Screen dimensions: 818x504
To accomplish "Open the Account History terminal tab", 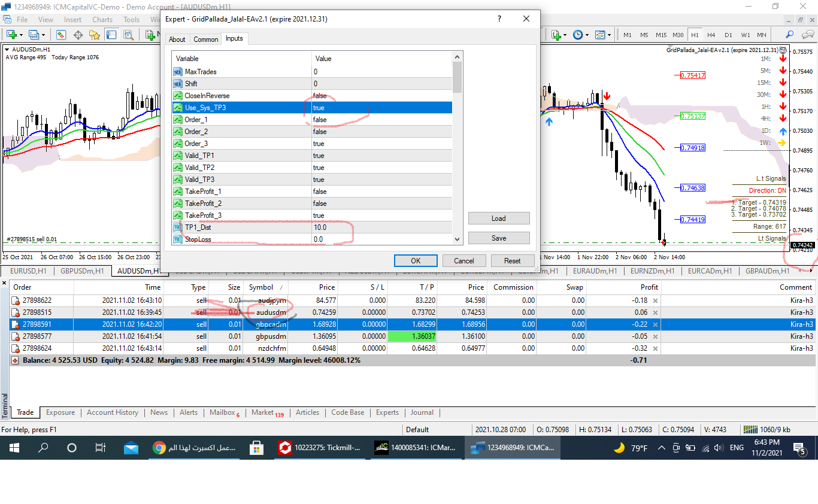I will point(113,412).
